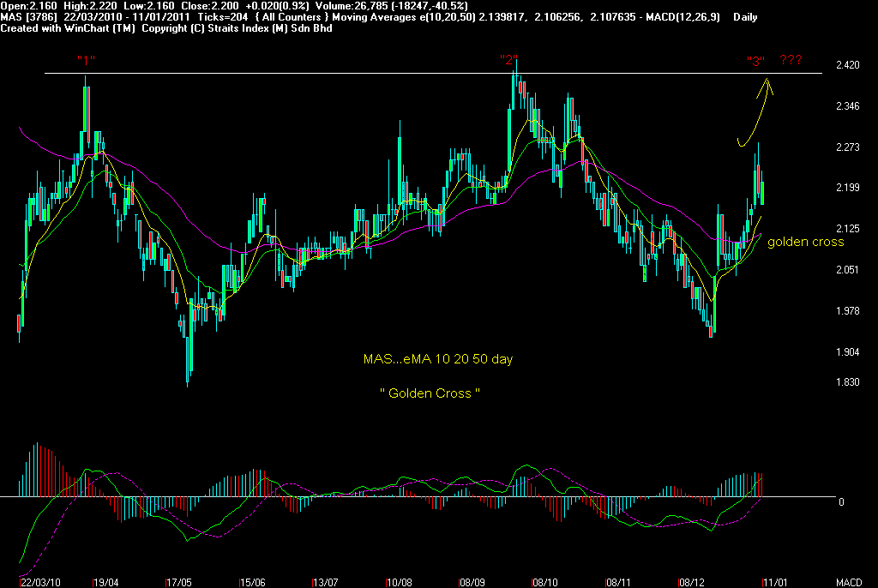Click the red "???" annotation
Viewport: 878px width, 588px height.
(791, 60)
